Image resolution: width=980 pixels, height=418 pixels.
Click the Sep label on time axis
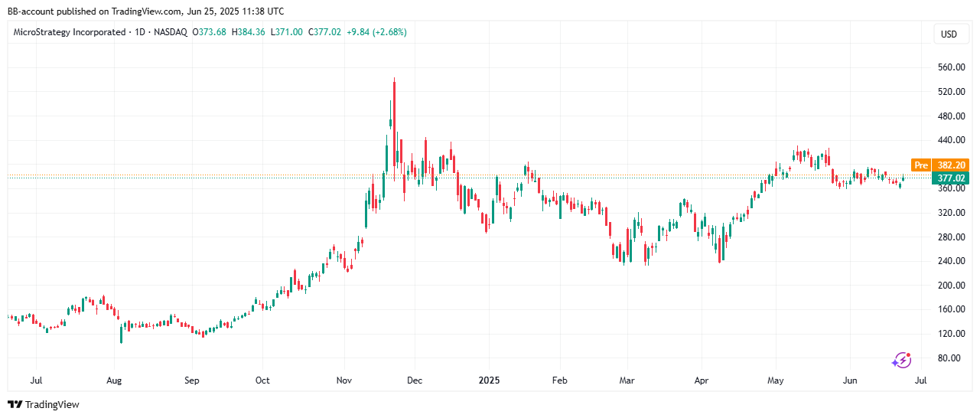pos(192,380)
